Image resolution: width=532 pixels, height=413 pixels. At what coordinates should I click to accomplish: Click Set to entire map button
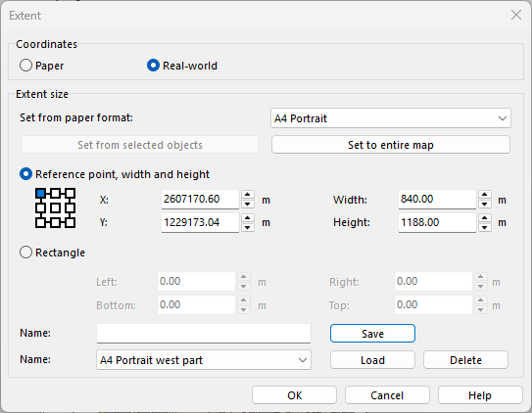[391, 145]
